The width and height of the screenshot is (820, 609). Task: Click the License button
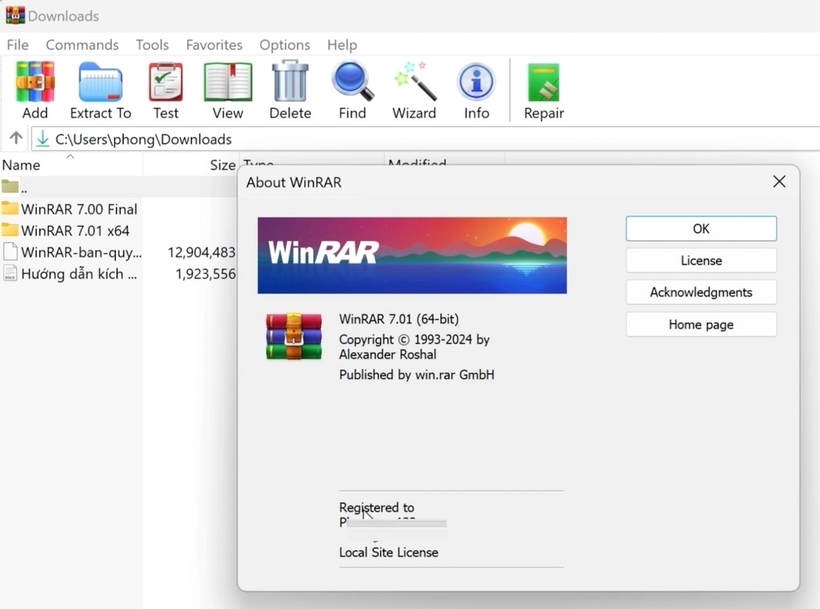point(701,261)
